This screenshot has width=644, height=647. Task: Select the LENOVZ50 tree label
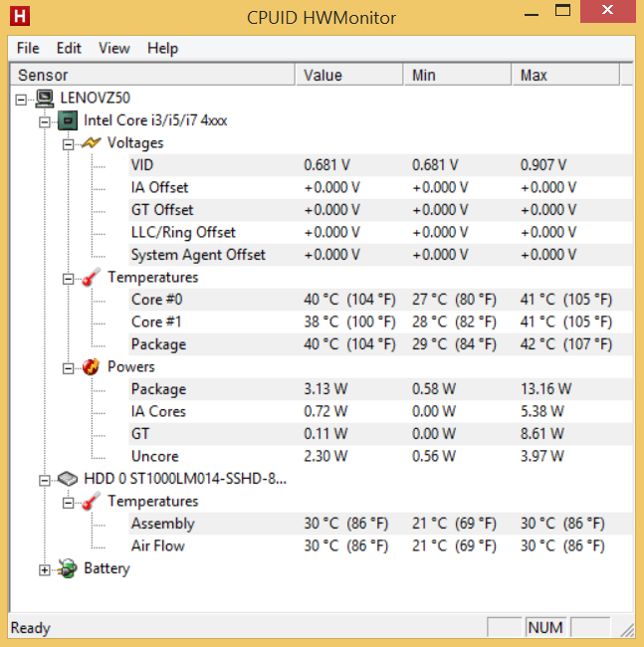click(95, 99)
